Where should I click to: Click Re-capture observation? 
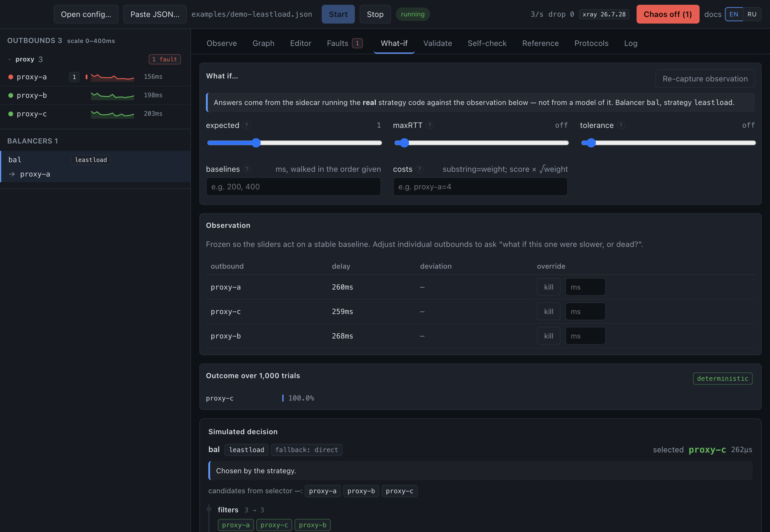pyautogui.click(x=705, y=79)
